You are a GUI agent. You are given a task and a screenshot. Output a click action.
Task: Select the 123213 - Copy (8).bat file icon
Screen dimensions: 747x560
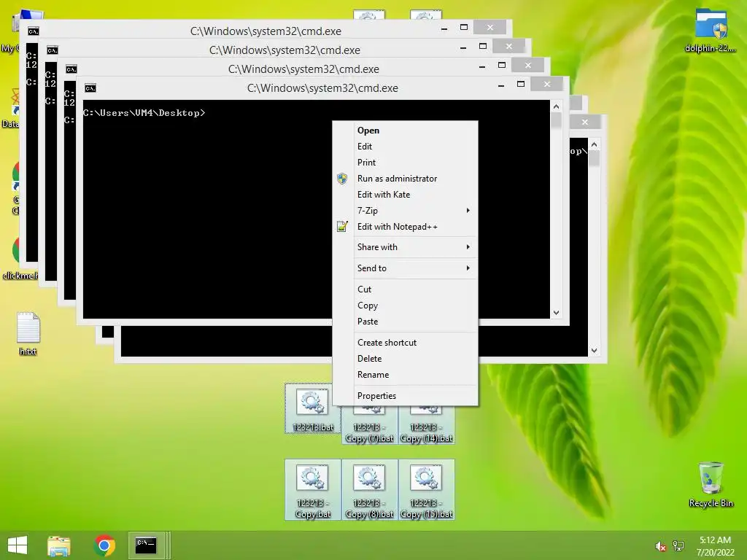point(370,478)
